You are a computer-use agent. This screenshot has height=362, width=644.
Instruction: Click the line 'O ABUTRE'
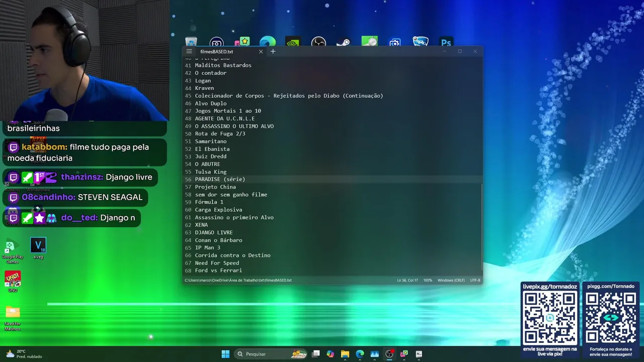[x=207, y=164]
